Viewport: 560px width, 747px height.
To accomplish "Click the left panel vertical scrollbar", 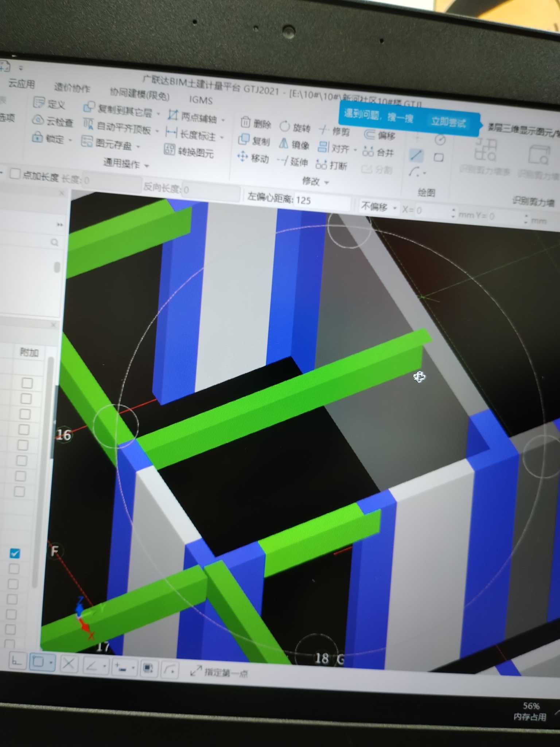I will [57, 267].
